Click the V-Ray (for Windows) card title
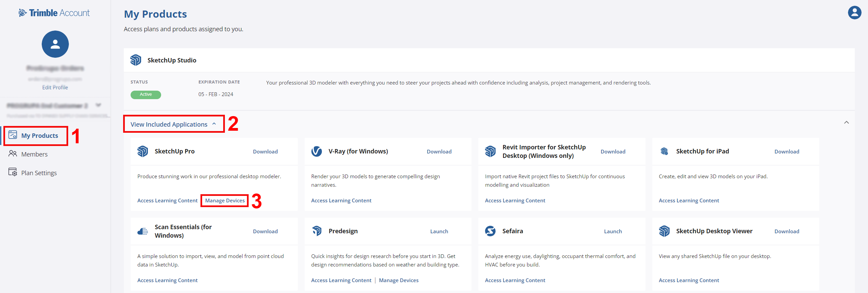The image size is (868, 293). click(358, 151)
